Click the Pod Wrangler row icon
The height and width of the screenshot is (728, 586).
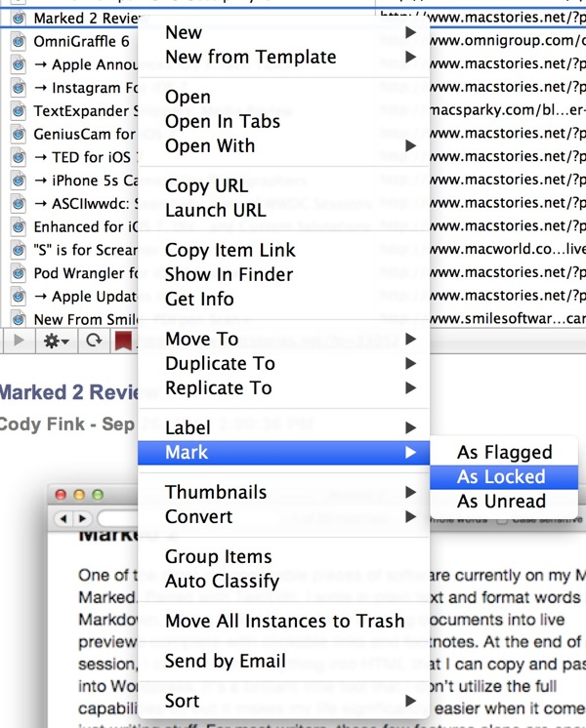pyautogui.click(x=19, y=273)
